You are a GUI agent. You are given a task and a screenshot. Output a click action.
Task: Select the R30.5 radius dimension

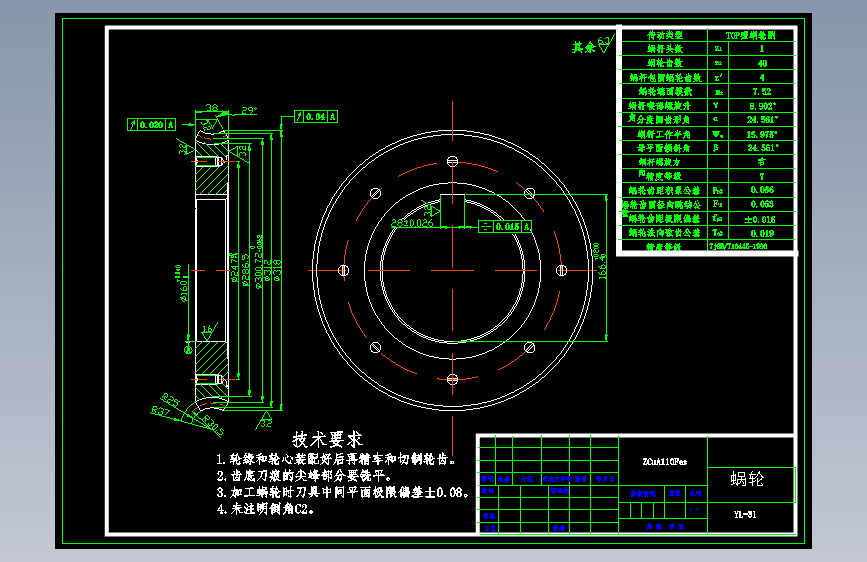pos(214,426)
